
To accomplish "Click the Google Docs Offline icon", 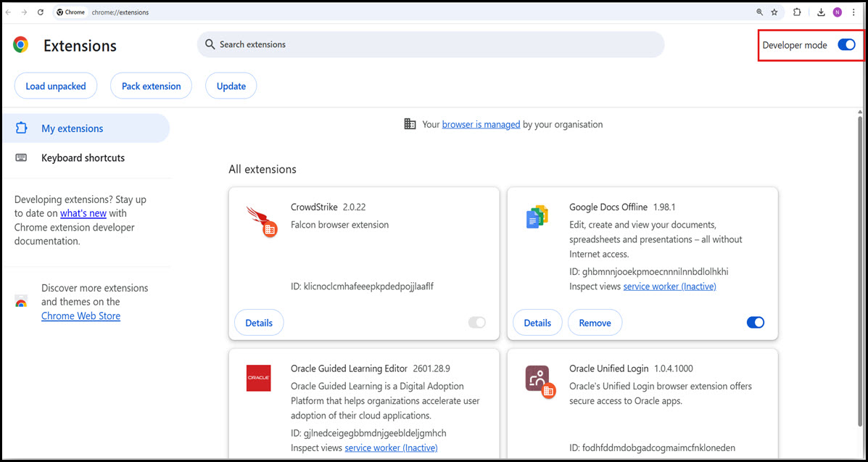I will click(537, 217).
